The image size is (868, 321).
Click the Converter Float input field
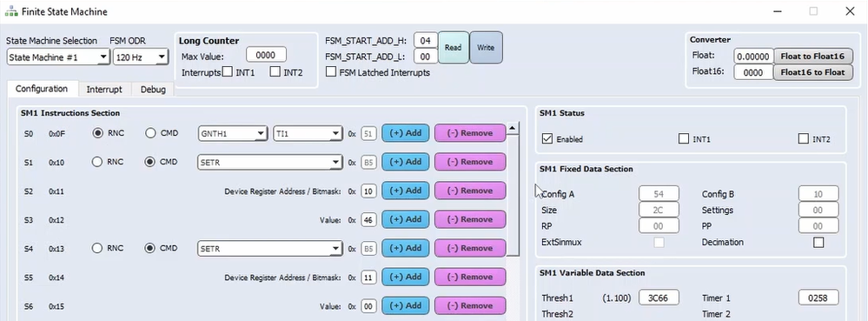click(x=753, y=56)
